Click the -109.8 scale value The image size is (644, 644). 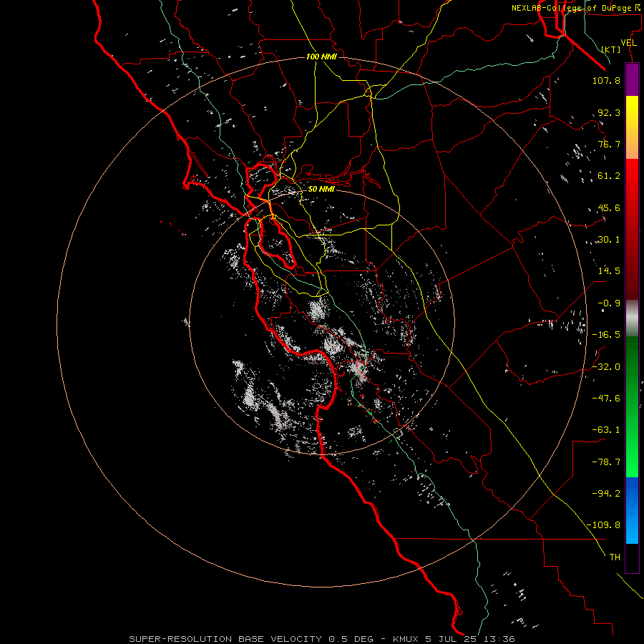tap(604, 525)
